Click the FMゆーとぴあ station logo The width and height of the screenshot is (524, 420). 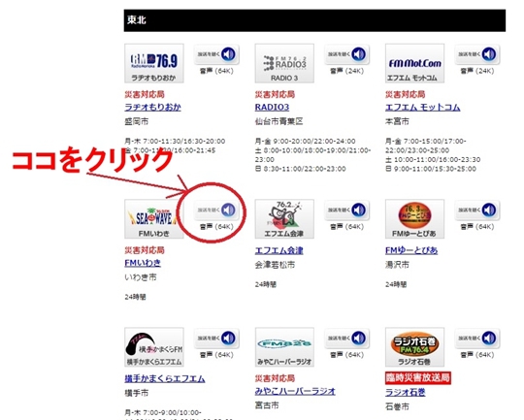click(414, 219)
